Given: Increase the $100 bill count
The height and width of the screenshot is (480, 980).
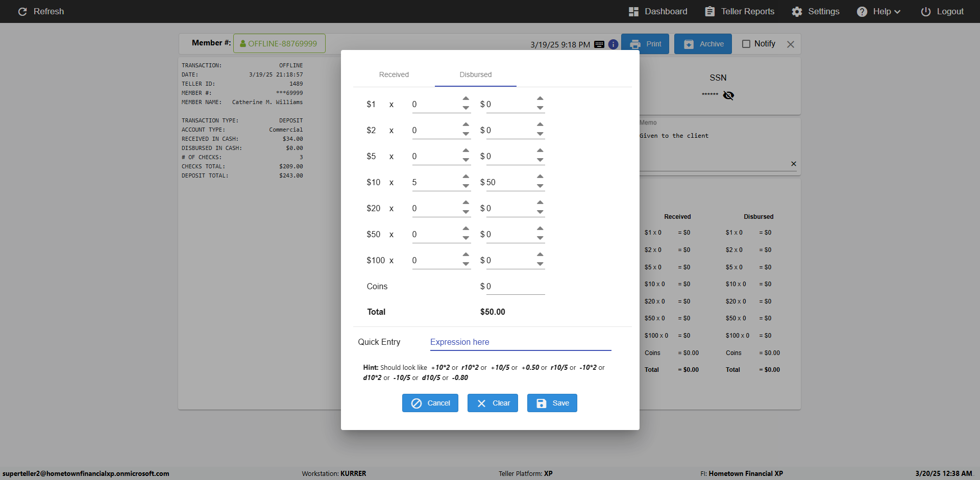Looking at the screenshot, I should pos(466,255).
